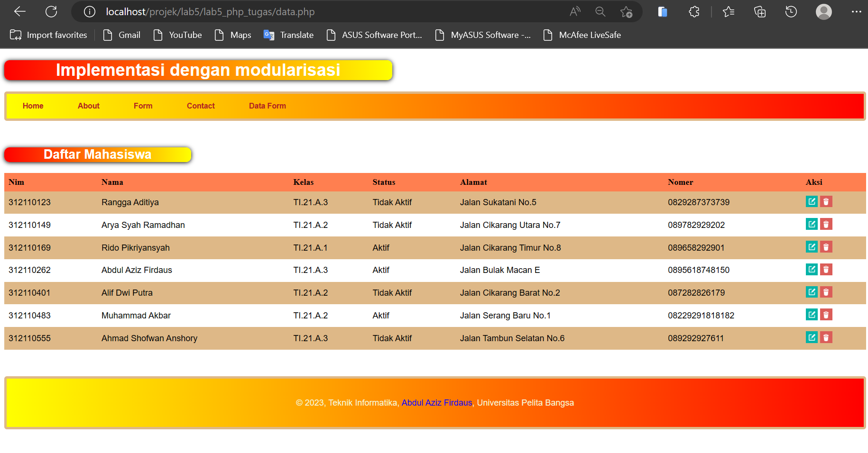Reload the page with the refresh icon
Screen dimensions: 868x453
point(51,11)
